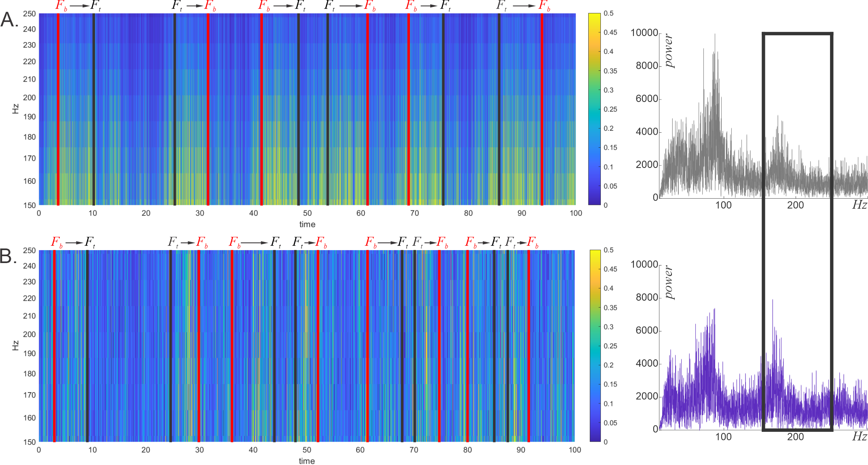Click the 'time' axis label under panel B

(307, 461)
